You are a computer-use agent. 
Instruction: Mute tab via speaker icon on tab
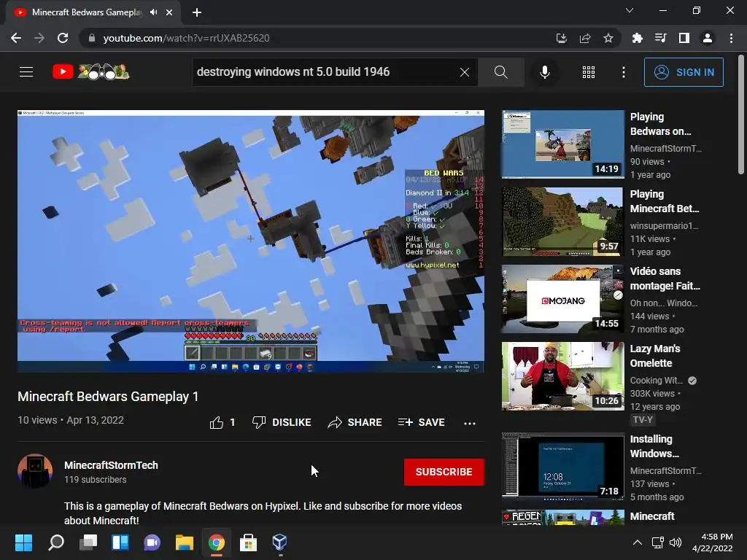point(153,12)
